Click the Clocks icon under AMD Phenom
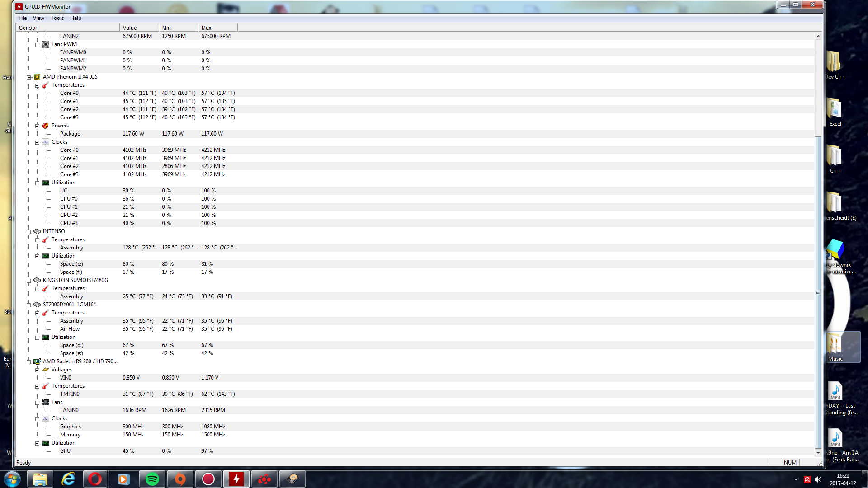The image size is (868, 488). pos(46,142)
